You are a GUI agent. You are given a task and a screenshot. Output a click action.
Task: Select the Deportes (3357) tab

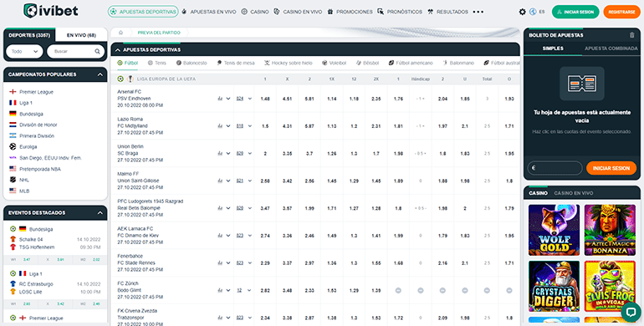coord(29,35)
